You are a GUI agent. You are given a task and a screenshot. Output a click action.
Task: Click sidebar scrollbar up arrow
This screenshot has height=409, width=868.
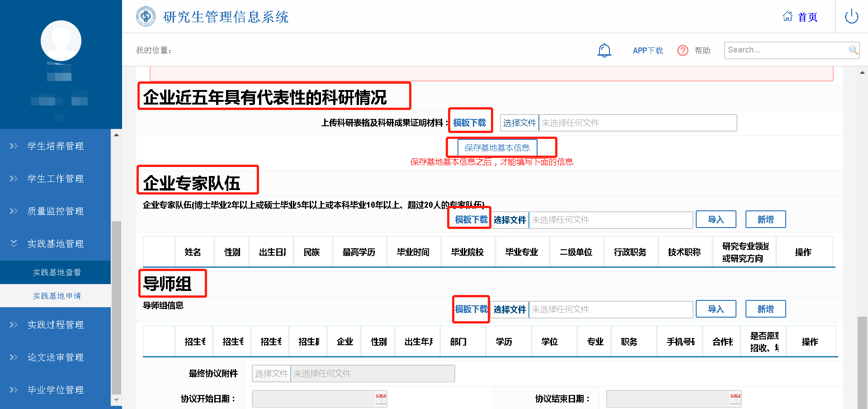coord(116,135)
